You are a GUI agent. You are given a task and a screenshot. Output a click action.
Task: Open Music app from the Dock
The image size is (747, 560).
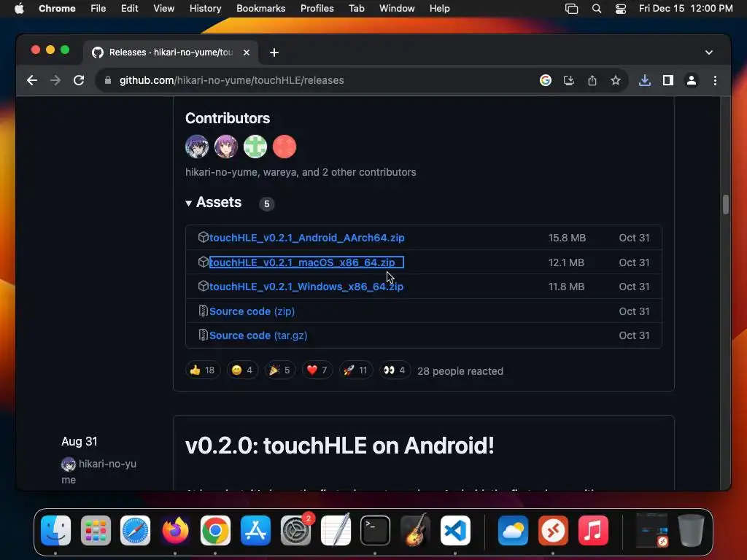(x=593, y=530)
